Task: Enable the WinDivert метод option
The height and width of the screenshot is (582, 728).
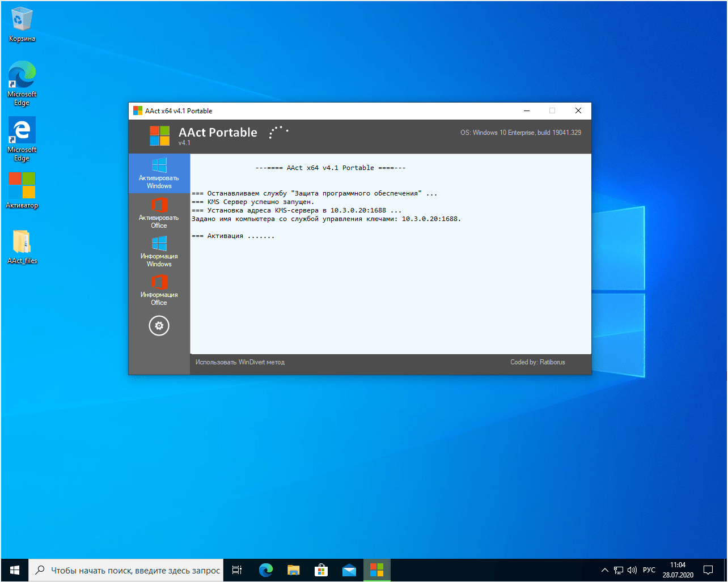Action: [x=239, y=362]
